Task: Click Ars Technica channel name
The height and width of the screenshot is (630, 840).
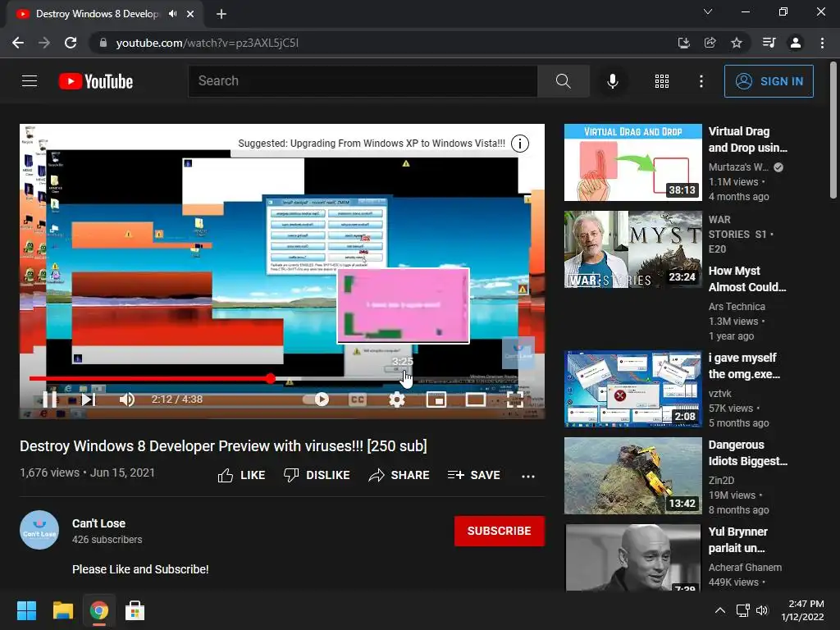Action: point(737,307)
